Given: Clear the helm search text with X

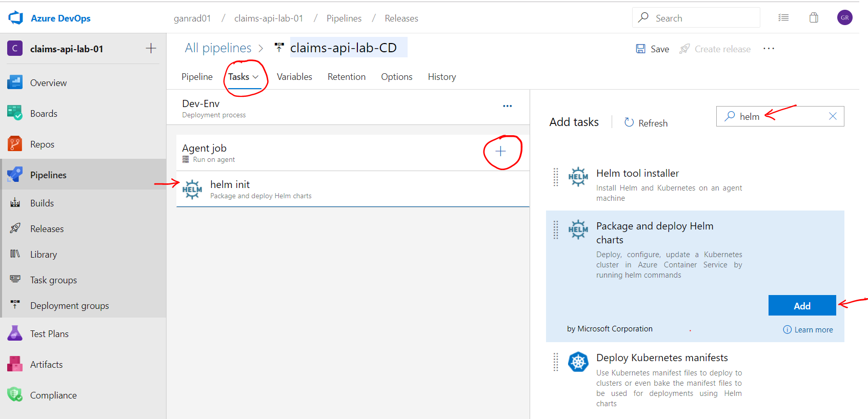Looking at the screenshot, I should point(833,116).
